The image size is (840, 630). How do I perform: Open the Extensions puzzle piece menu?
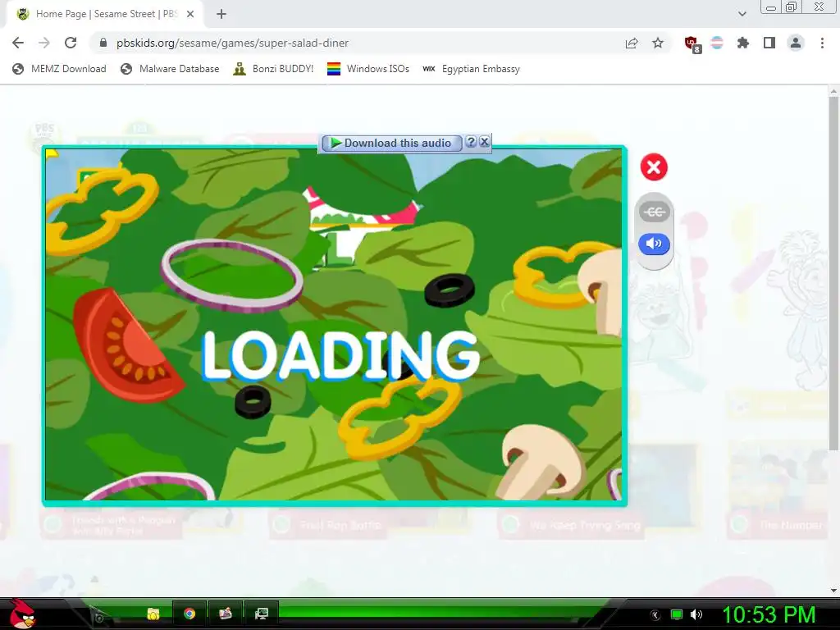(743, 43)
